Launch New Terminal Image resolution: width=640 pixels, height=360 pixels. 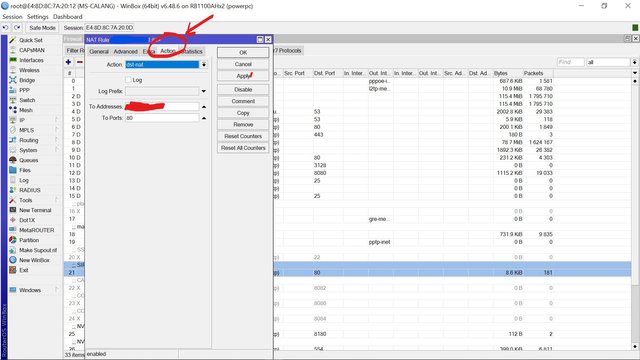[x=35, y=210]
